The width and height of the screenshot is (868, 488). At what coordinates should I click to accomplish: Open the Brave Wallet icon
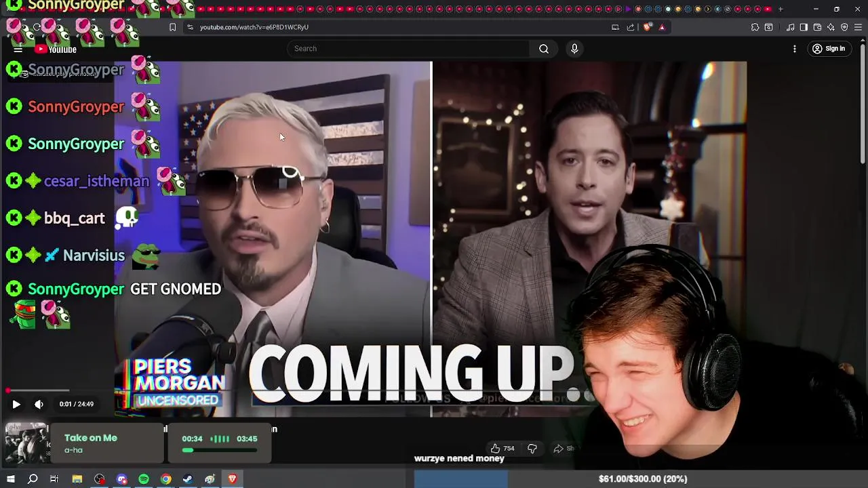coord(817,27)
